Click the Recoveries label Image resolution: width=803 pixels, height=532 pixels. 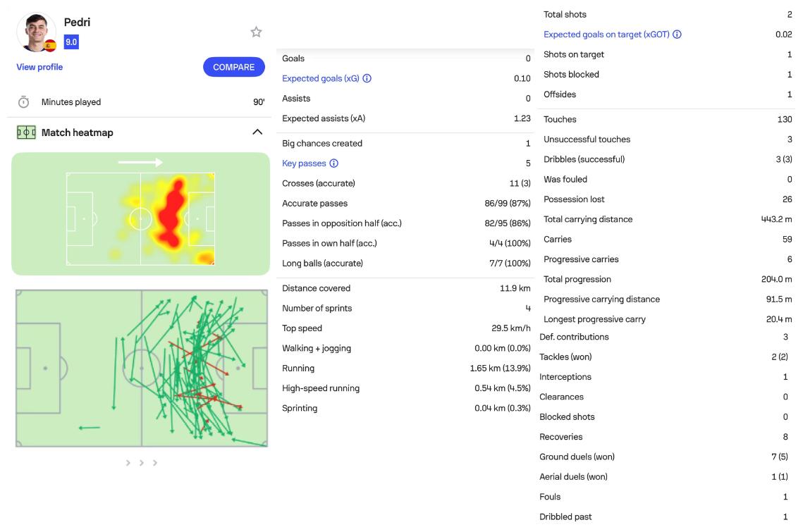[560, 437]
